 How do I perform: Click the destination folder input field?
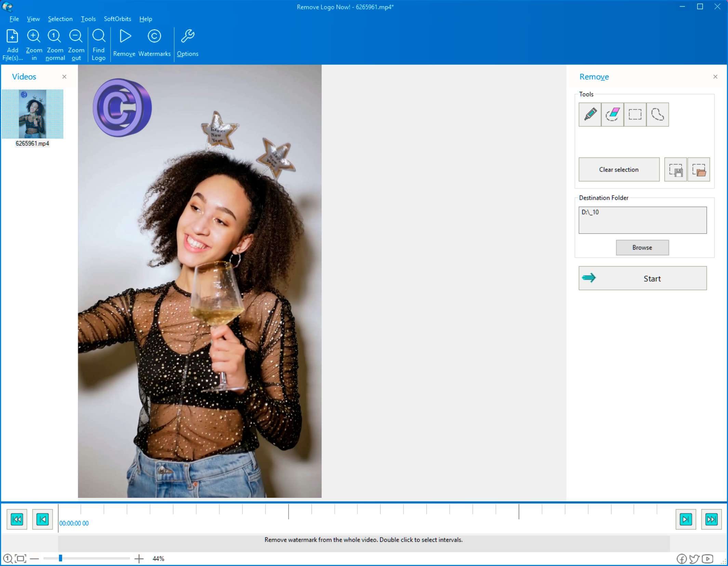tap(642, 219)
